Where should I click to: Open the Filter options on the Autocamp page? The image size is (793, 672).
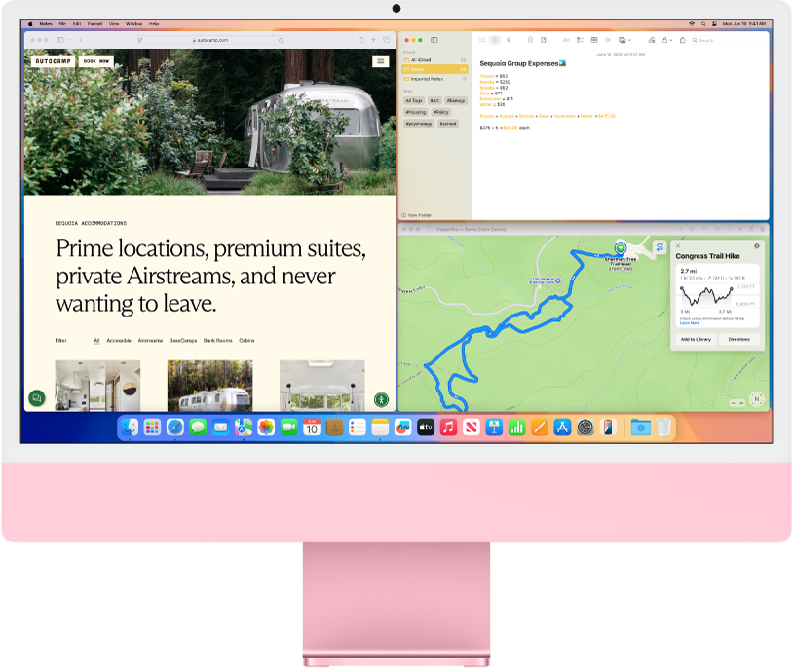[58, 340]
